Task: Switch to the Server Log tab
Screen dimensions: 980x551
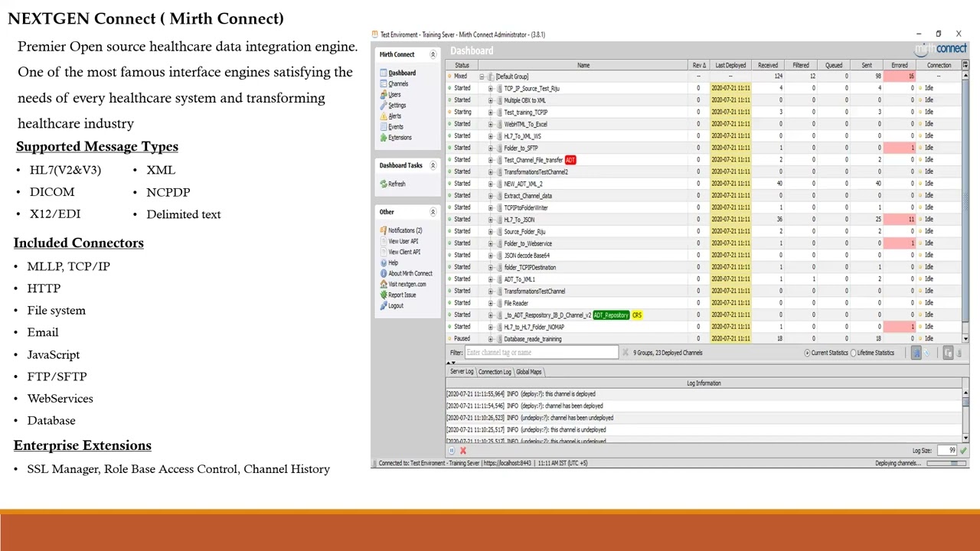Action: tap(461, 372)
